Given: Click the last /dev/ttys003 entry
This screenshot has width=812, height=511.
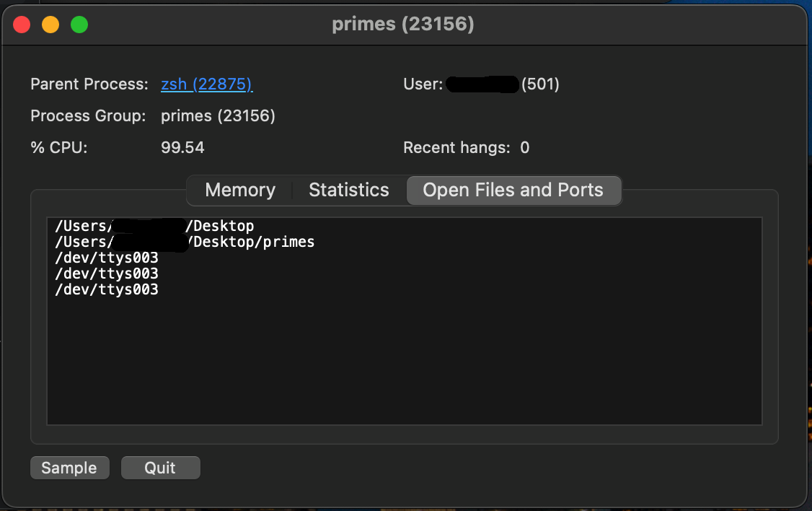Looking at the screenshot, I should (x=107, y=290).
